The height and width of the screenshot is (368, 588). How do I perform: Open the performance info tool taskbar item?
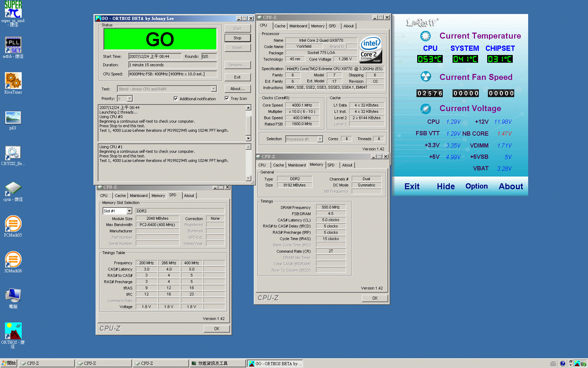[217, 363]
